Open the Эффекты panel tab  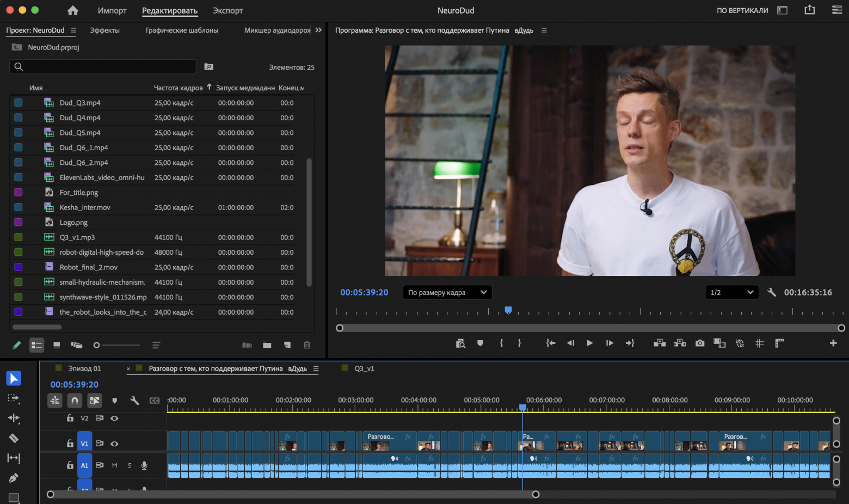coord(104,30)
